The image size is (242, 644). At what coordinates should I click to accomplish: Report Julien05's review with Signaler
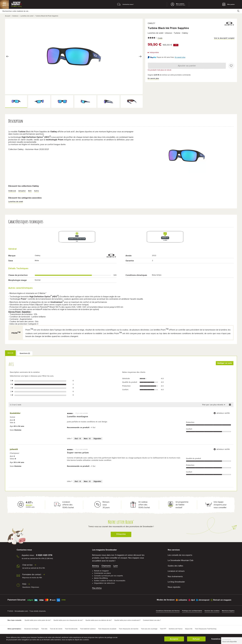(x=97, y=481)
